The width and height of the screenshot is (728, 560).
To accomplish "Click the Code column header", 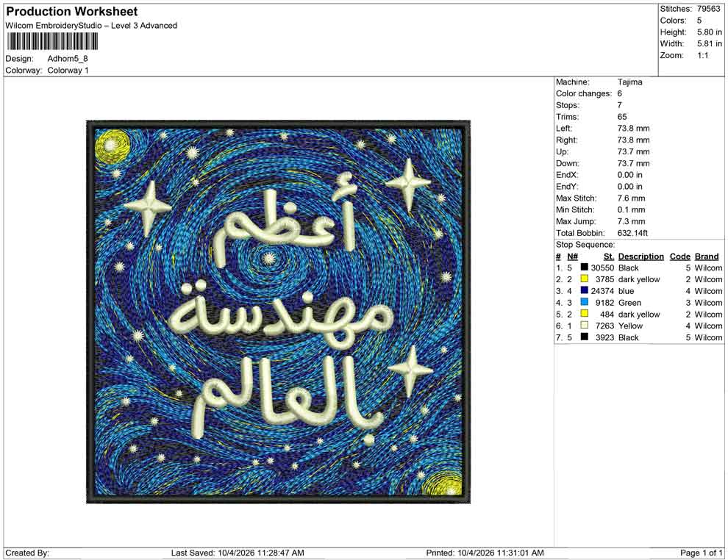I will pyautogui.click(x=680, y=256).
